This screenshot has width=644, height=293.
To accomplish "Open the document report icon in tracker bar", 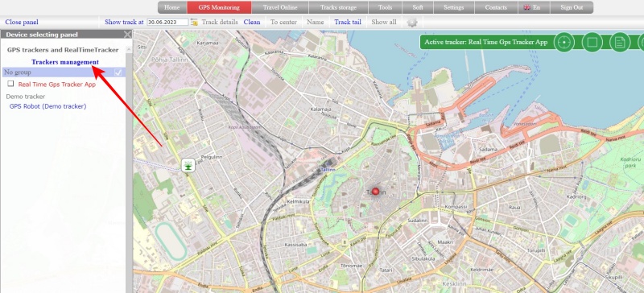I will [x=620, y=42].
